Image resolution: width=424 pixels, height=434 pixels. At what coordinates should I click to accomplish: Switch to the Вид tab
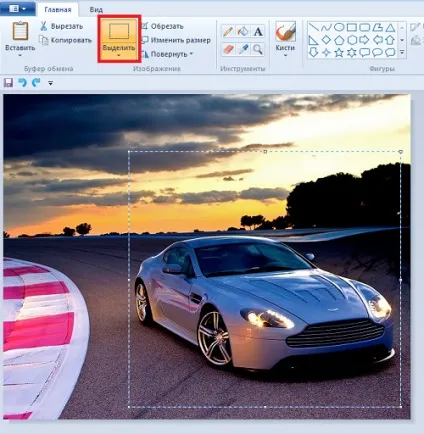click(x=96, y=9)
